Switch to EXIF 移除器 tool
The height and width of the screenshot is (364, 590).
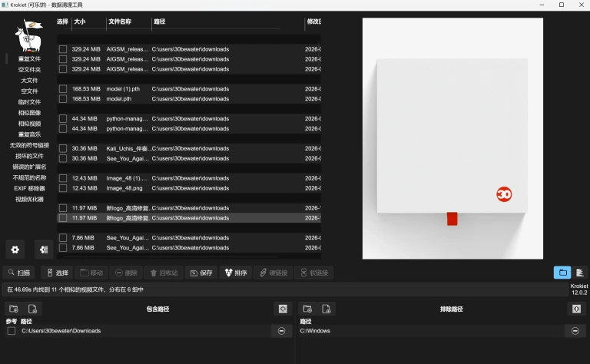29,188
